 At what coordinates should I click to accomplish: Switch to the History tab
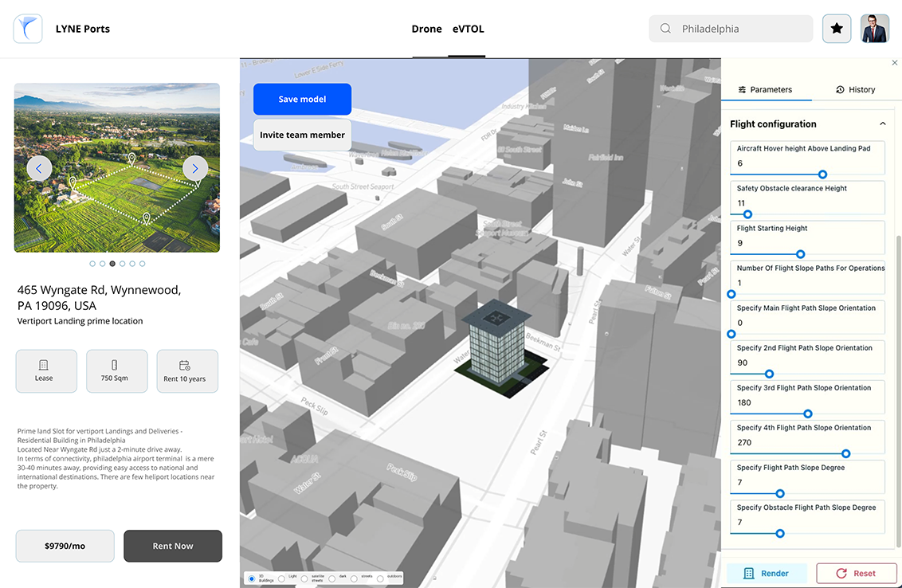(855, 90)
